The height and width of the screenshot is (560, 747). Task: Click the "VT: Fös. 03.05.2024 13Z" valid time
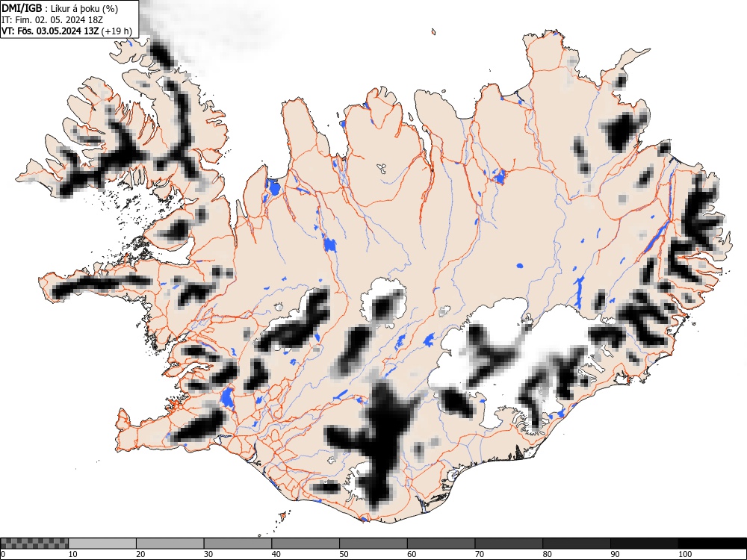coord(50,31)
